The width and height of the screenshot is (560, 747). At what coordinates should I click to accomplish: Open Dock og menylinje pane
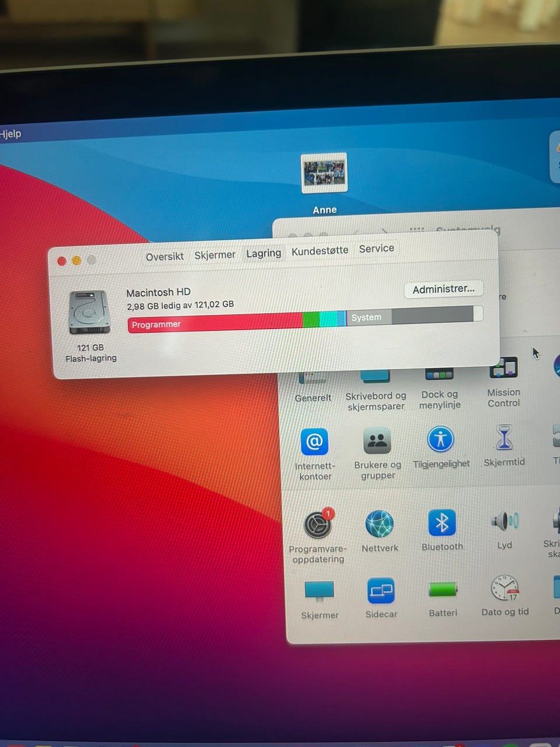click(440, 389)
